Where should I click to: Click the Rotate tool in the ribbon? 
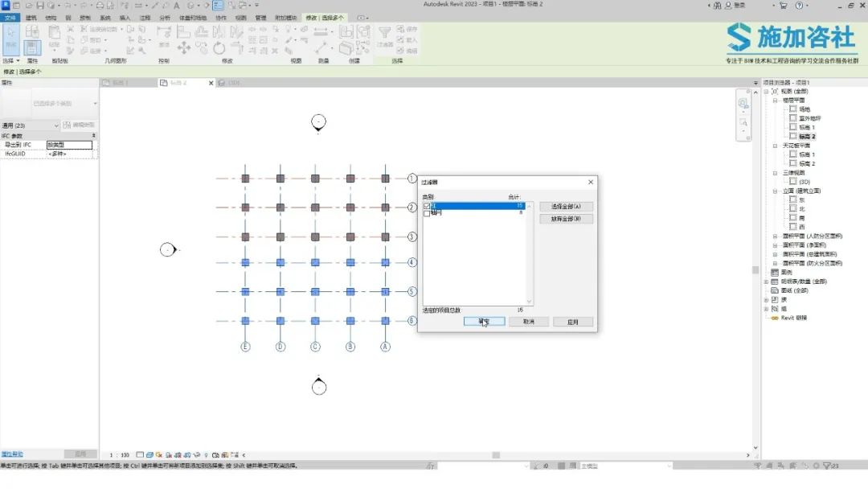tap(219, 49)
